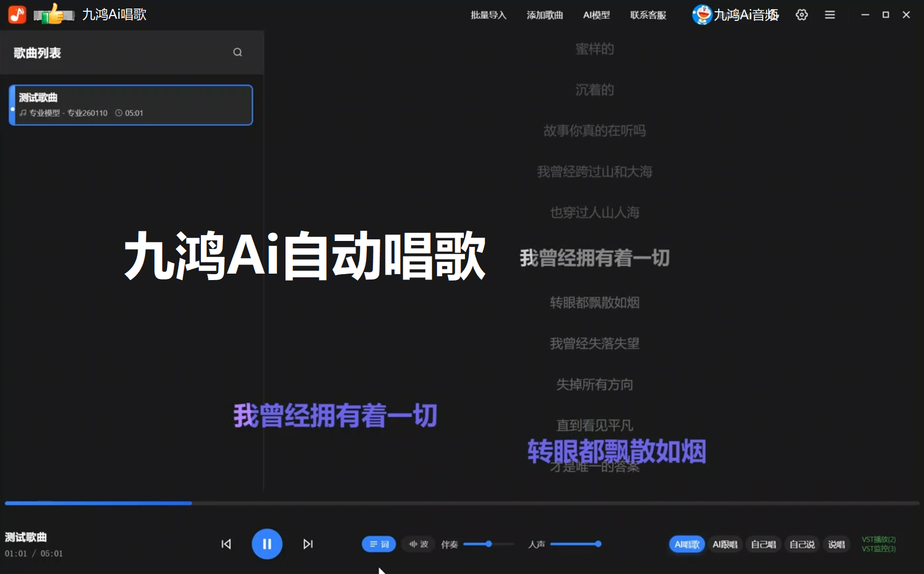Toggle the 词 lyrics view button
924x574 pixels.
(x=379, y=544)
